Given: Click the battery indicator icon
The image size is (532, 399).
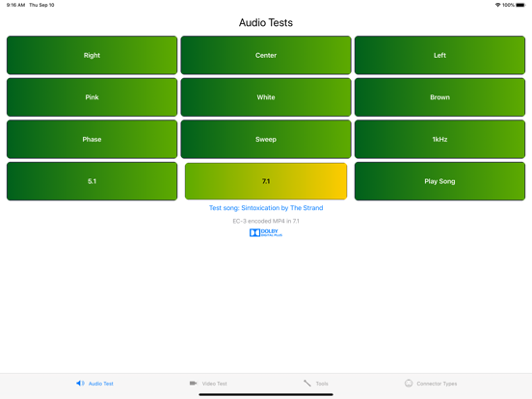Looking at the screenshot, I should pos(520,5).
